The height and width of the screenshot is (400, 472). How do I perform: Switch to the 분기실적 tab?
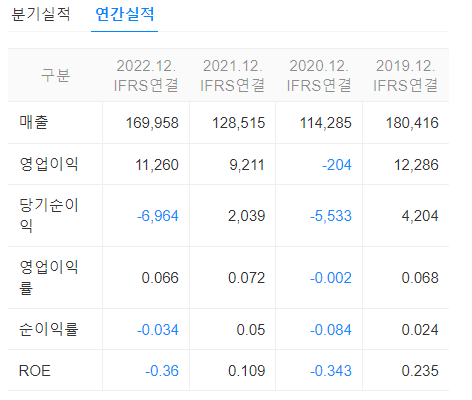pos(41,14)
